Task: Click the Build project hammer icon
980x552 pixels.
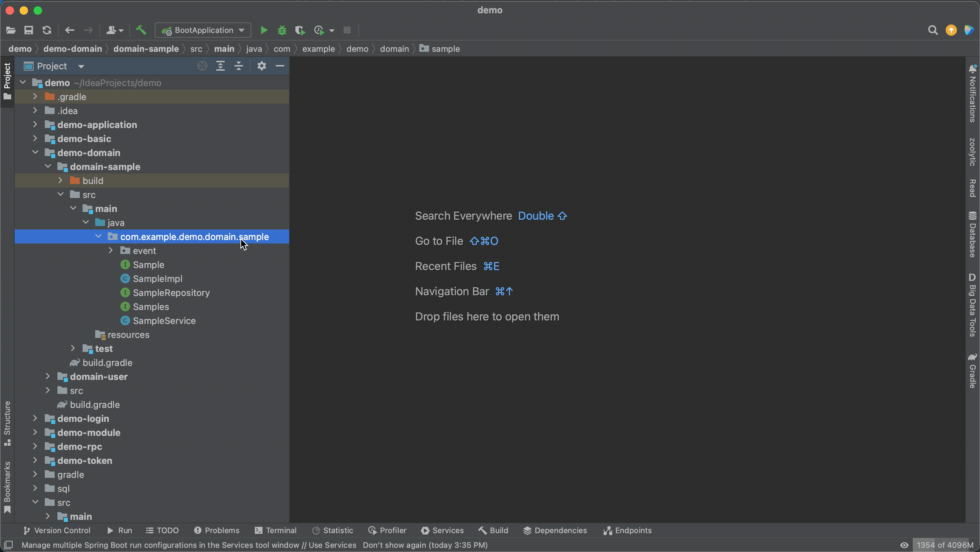Action: click(x=141, y=30)
